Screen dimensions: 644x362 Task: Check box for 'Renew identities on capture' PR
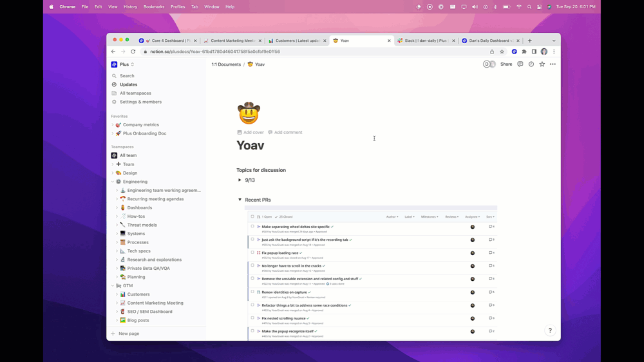[x=252, y=292]
